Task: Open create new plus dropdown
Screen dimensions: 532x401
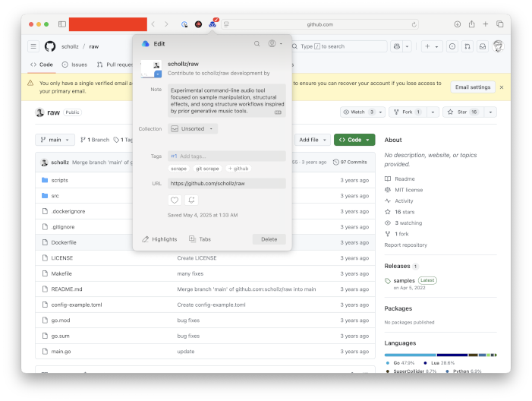Action: pyautogui.click(x=432, y=46)
